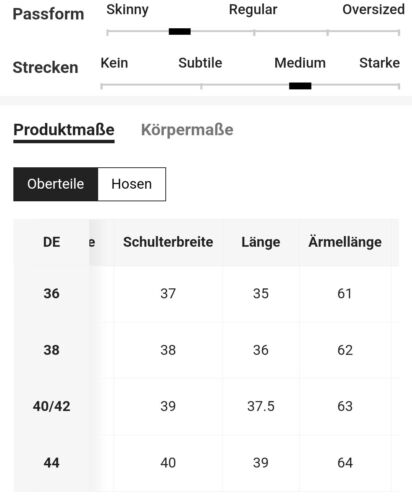412x500 pixels.
Task: Click the Schulterbreite column header
Action: click(168, 242)
